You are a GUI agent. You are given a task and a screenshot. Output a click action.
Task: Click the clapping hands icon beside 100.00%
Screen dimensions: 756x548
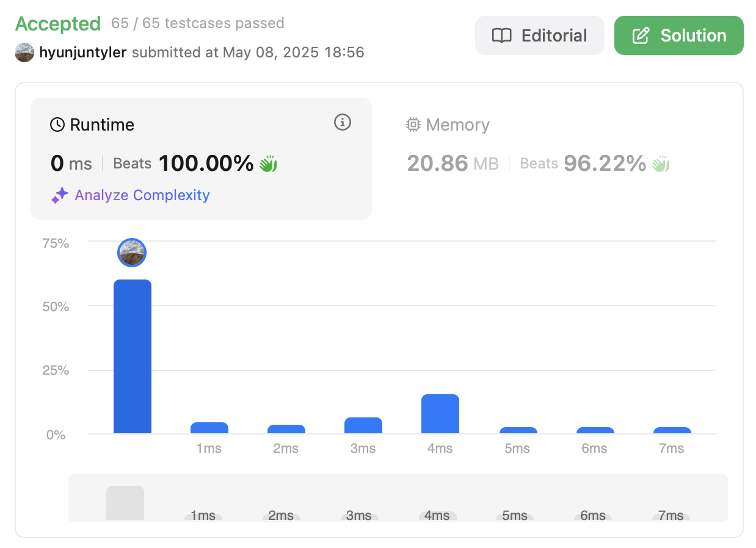tap(269, 164)
